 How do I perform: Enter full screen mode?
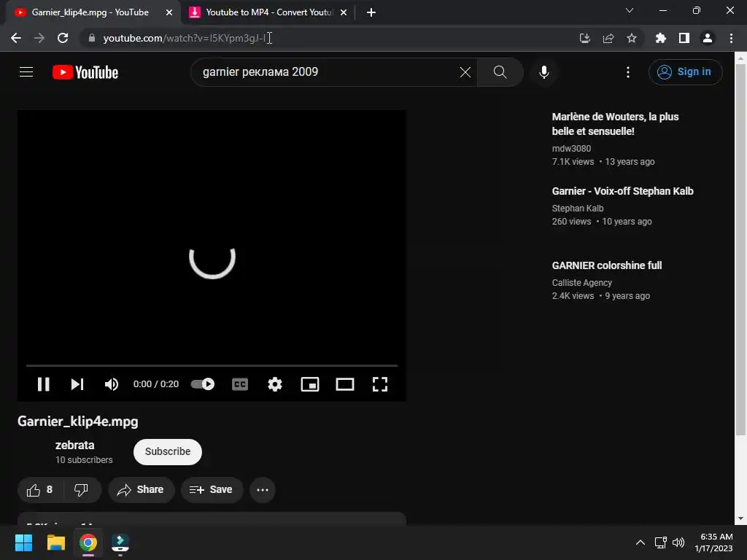click(x=379, y=384)
